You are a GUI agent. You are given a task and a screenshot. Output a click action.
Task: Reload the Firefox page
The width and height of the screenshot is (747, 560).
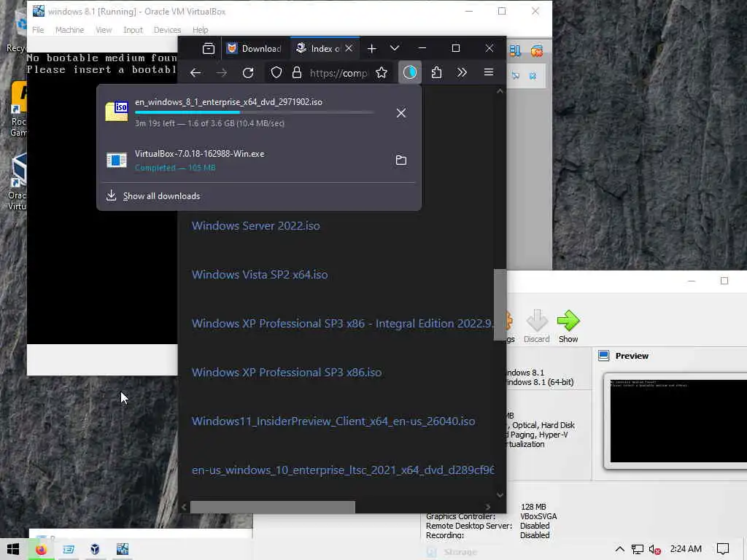point(248,73)
